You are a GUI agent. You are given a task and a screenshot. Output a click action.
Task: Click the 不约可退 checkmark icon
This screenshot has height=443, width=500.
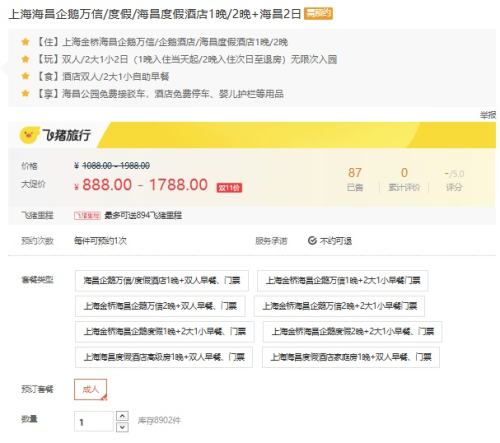coord(312,241)
